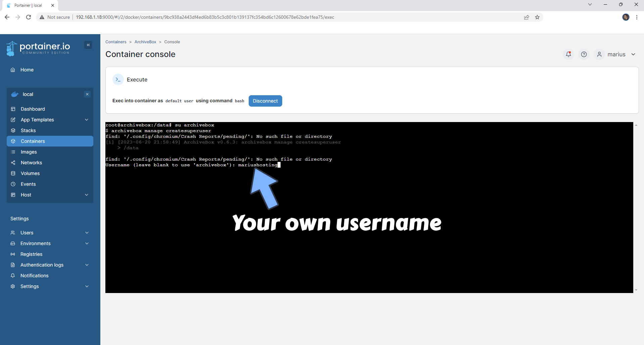Open the notifications bell in the header

(568, 54)
